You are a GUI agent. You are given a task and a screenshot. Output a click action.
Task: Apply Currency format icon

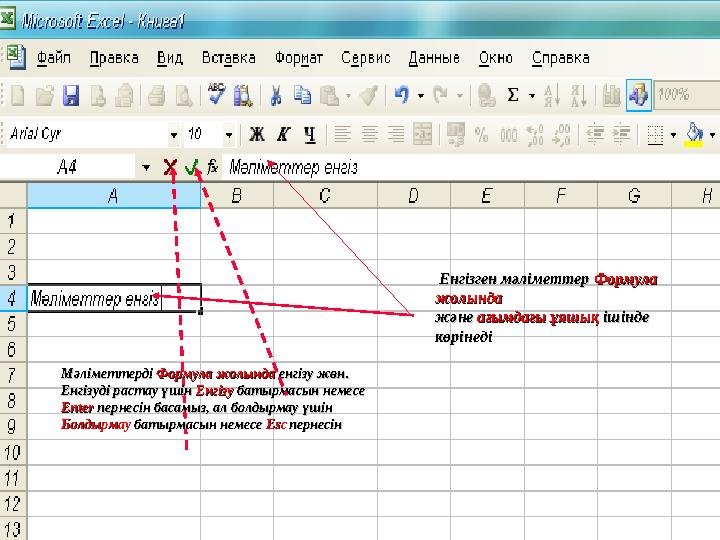tap(455, 135)
